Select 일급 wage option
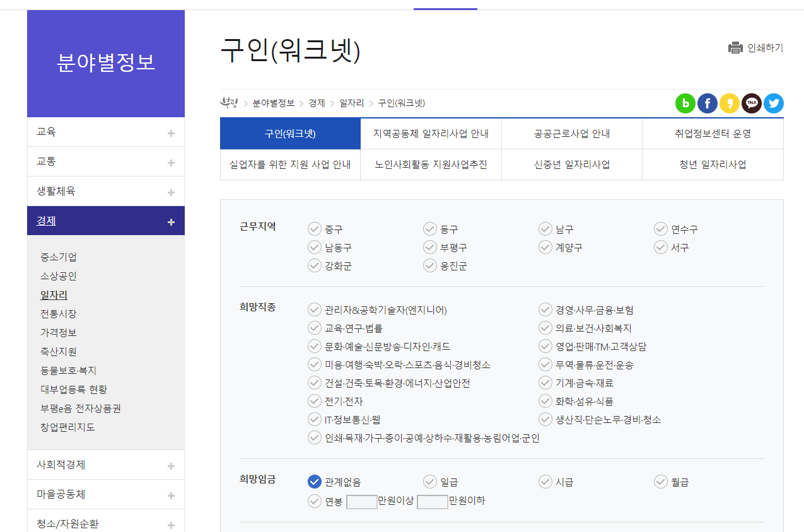The width and height of the screenshot is (804, 532). 430,482
